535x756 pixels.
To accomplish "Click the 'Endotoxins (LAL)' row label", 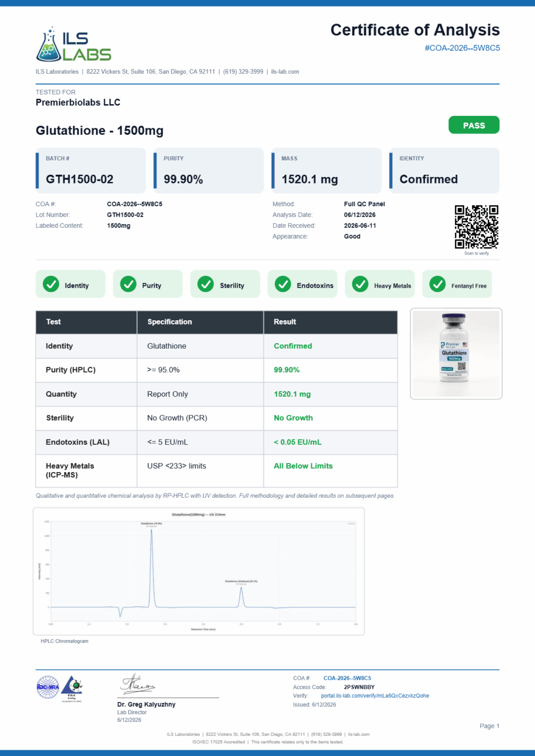I will click(78, 442).
